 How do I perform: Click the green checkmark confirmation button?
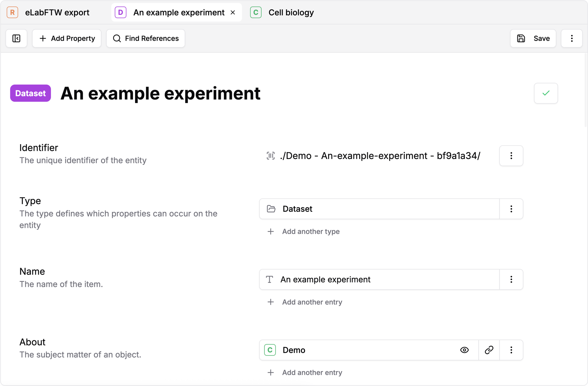546,93
